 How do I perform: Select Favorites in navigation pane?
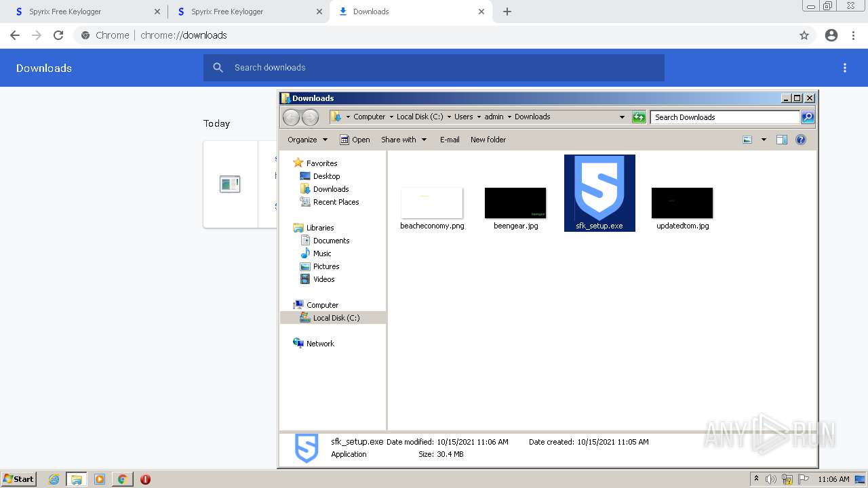click(321, 163)
